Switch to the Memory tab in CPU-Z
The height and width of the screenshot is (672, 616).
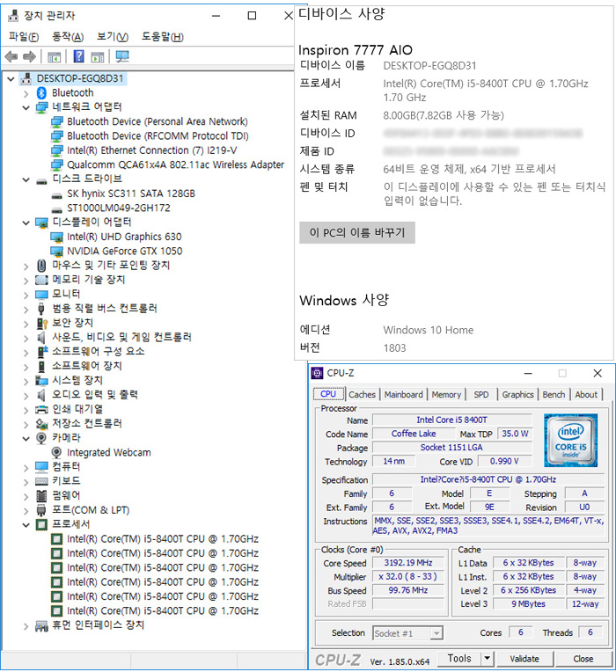446,394
